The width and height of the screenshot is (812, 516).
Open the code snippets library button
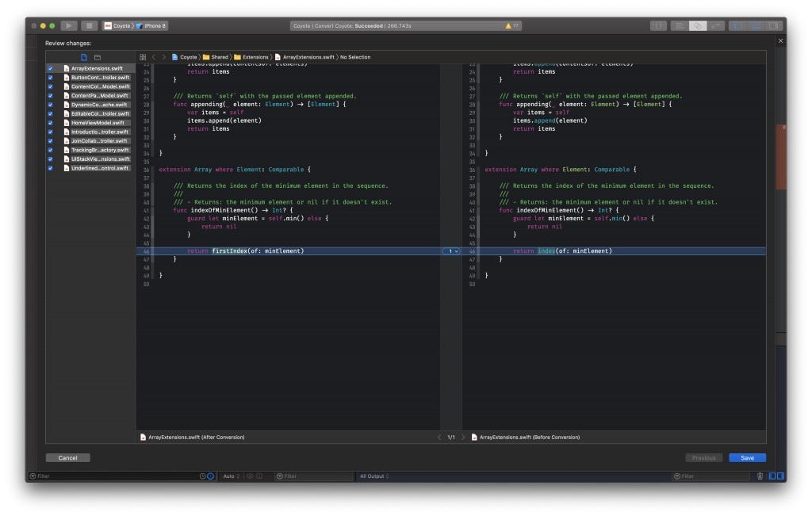point(658,25)
